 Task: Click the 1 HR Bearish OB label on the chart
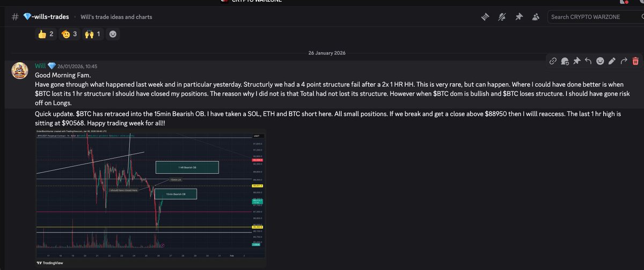(187, 167)
